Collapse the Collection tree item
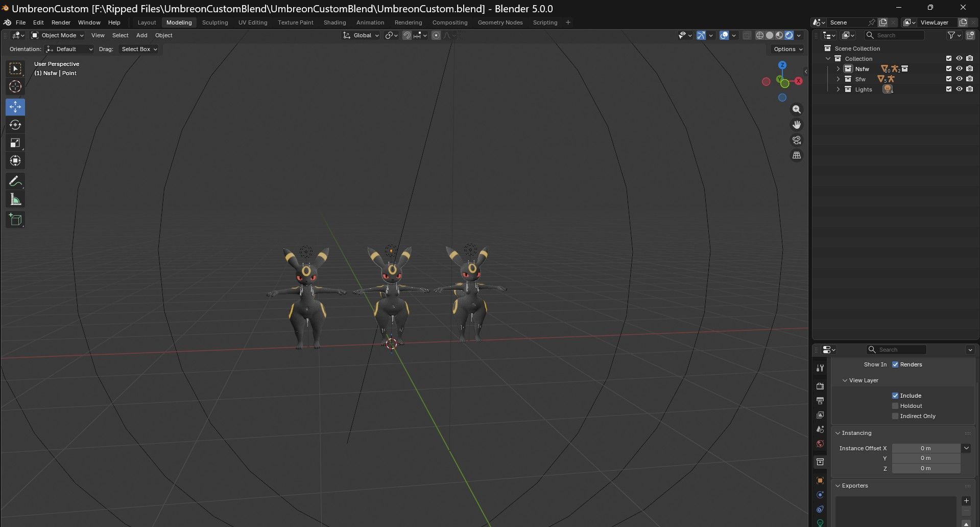This screenshot has width=980, height=527. (828, 58)
